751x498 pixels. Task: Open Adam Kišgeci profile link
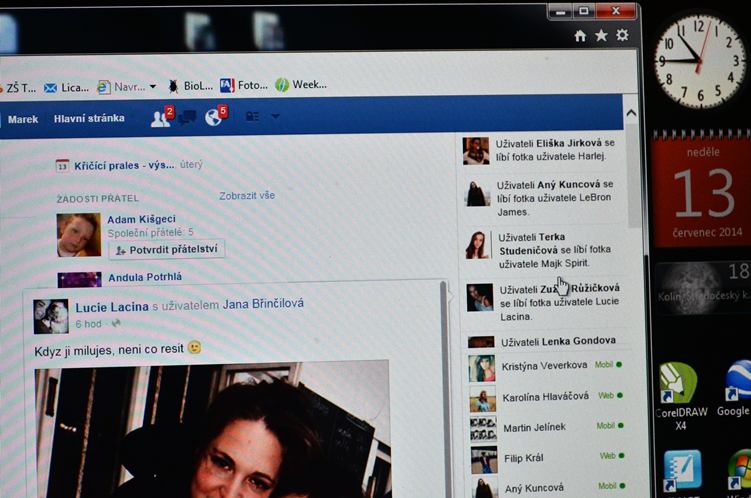(x=141, y=219)
